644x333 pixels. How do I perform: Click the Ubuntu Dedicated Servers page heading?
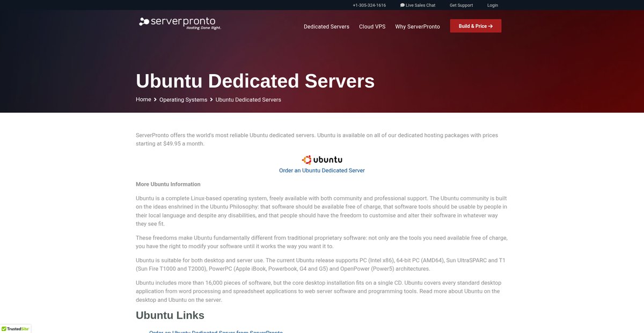click(255, 81)
